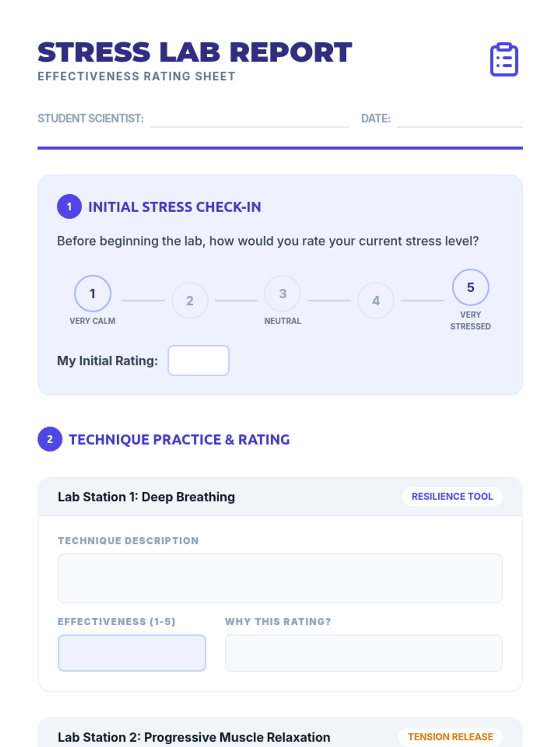
Task: Click the section 1 number badge
Action: (69, 206)
